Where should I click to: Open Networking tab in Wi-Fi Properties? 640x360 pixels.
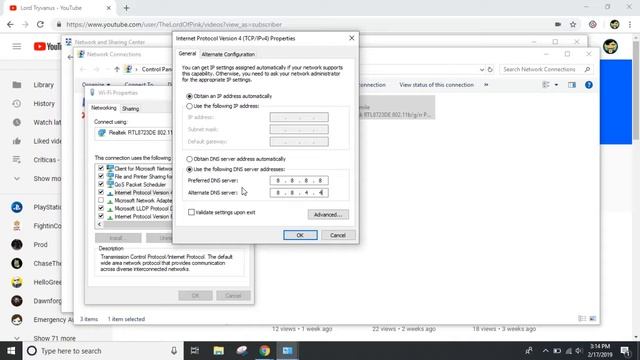tap(104, 108)
